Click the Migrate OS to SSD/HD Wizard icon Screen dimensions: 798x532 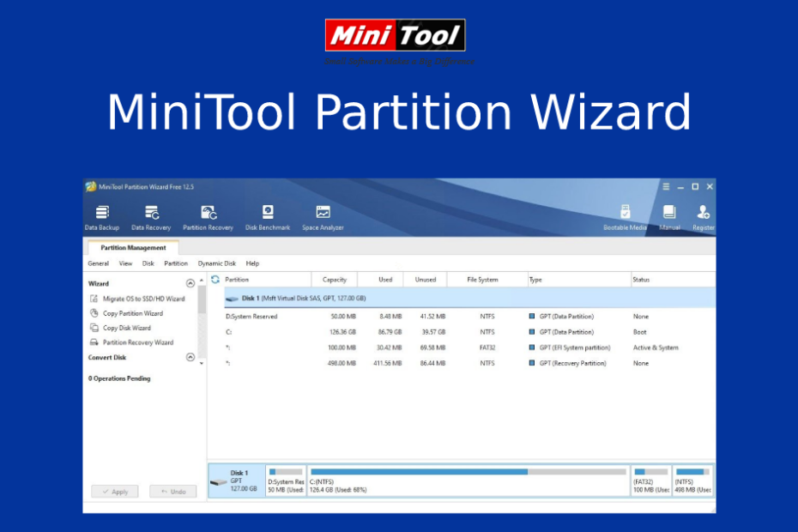click(94, 299)
